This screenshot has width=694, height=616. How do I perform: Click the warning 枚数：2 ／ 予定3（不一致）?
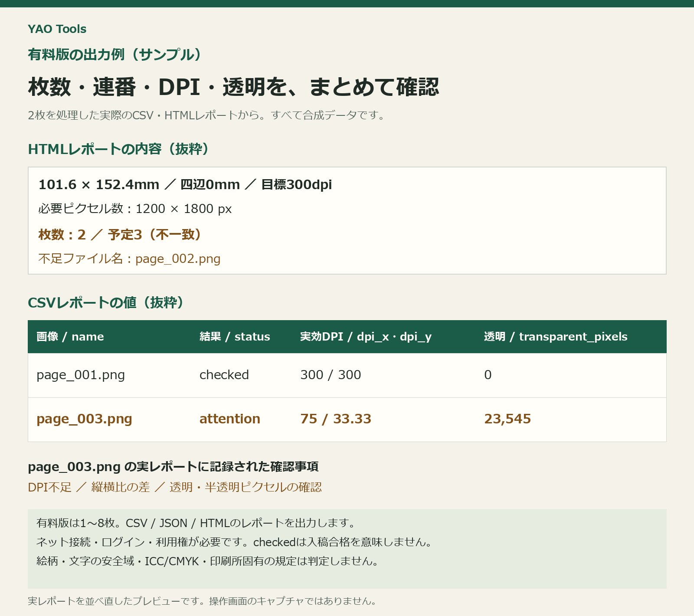tap(120, 235)
